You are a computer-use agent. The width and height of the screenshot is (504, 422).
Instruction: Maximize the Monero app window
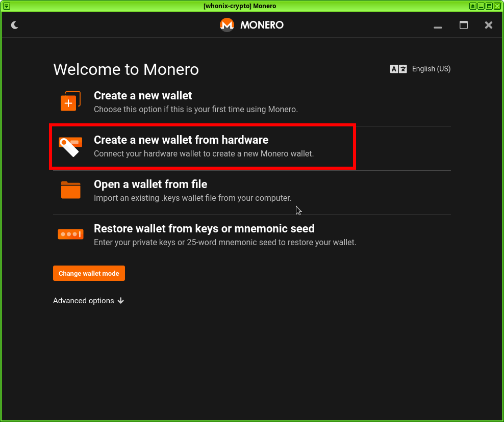click(x=464, y=25)
